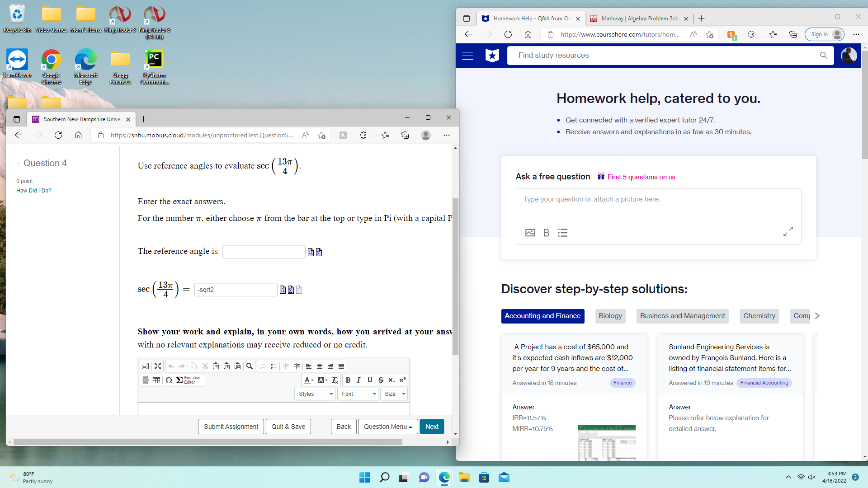Open the Styles dropdown
This screenshot has width=868, height=488.
[314, 394]
